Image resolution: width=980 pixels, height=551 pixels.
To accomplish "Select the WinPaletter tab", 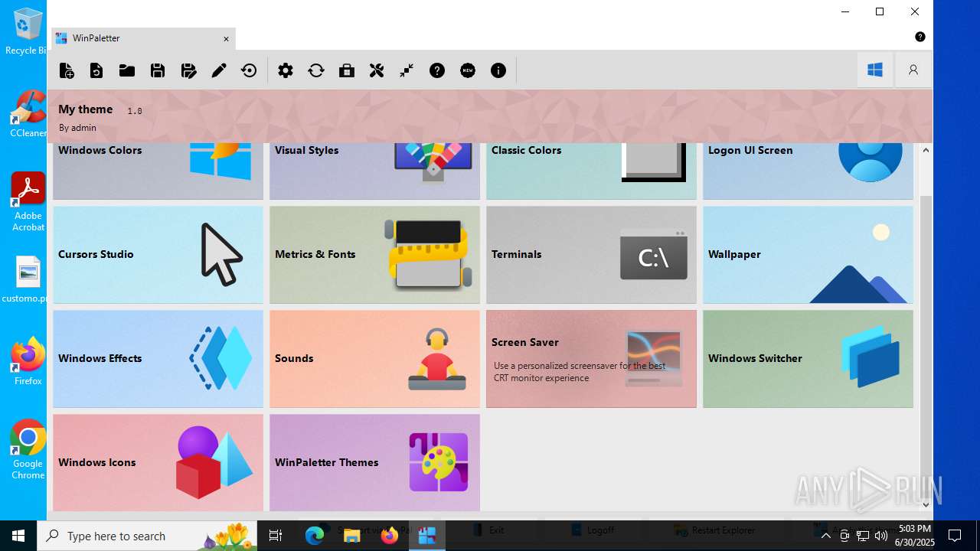I will coord(144,38).
